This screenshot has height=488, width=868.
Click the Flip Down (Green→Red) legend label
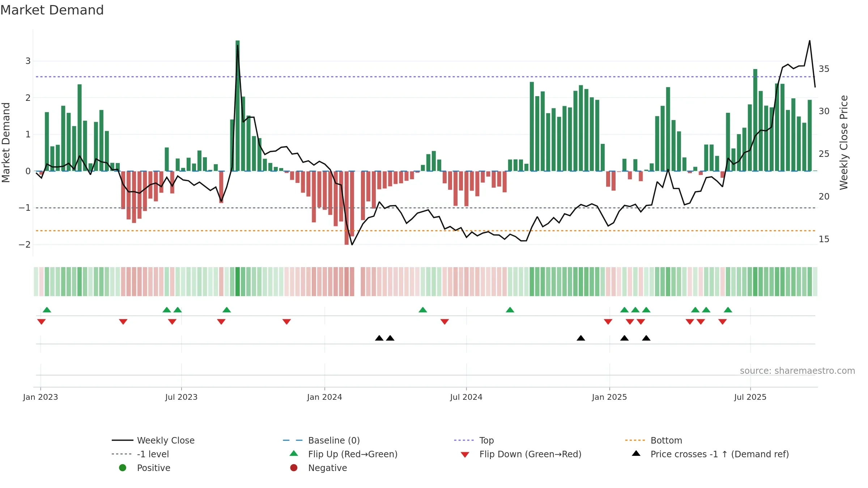coord(530,454)
